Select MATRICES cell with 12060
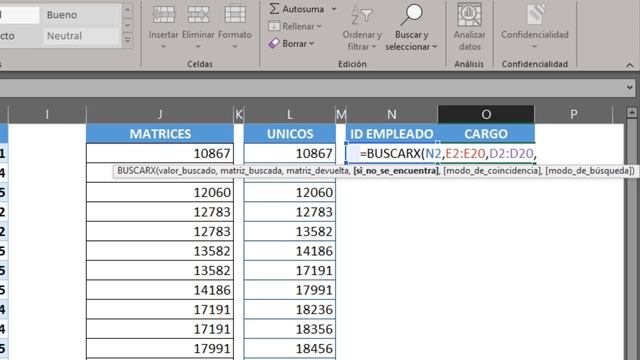This screenshot has height=360, width=640. (x=160, y=192)
